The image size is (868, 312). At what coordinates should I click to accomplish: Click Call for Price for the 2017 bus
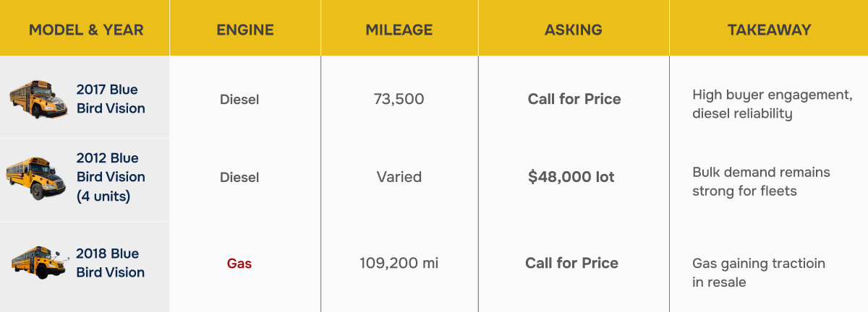click(x=574, y=99)
